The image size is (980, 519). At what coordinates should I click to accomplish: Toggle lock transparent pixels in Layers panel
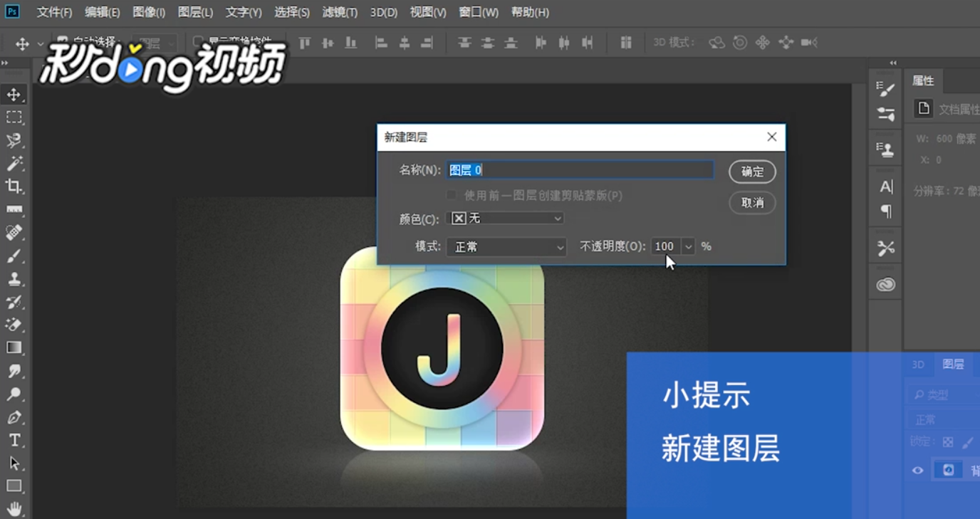[948, 442]
